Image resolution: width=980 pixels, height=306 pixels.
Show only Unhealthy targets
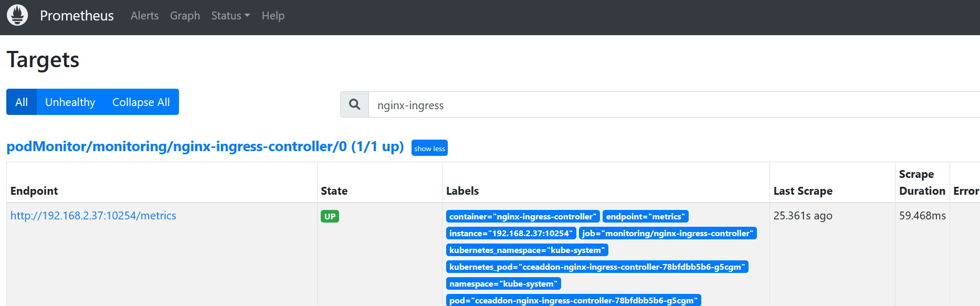tap(70, 102)
